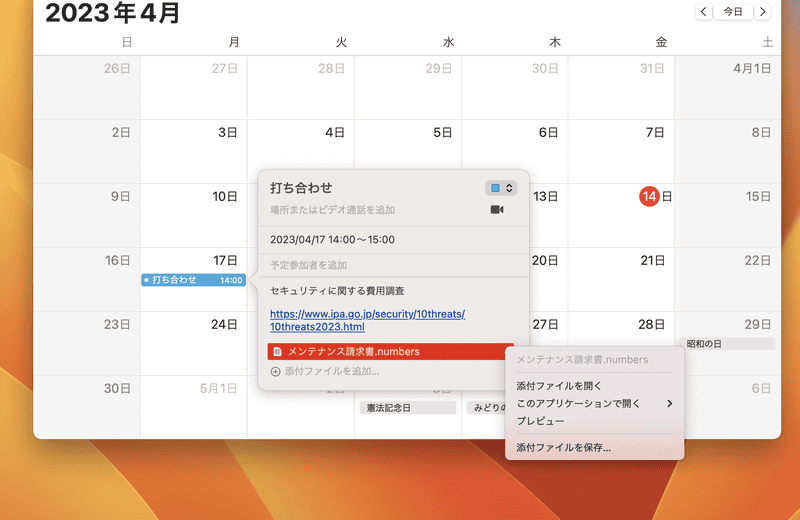Select the 9日 Sunday cell

point(87,215)
